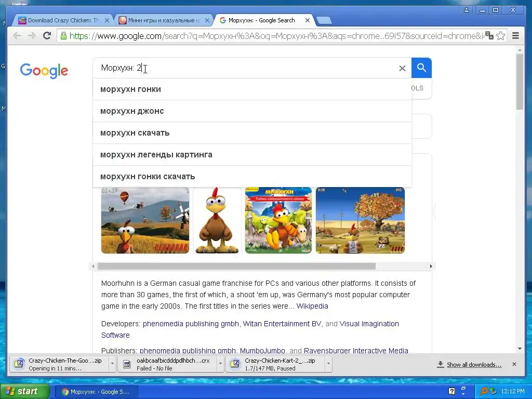Open the Wikipedia link
This screenshot has height=399, width=532.
tap(312, 306)
